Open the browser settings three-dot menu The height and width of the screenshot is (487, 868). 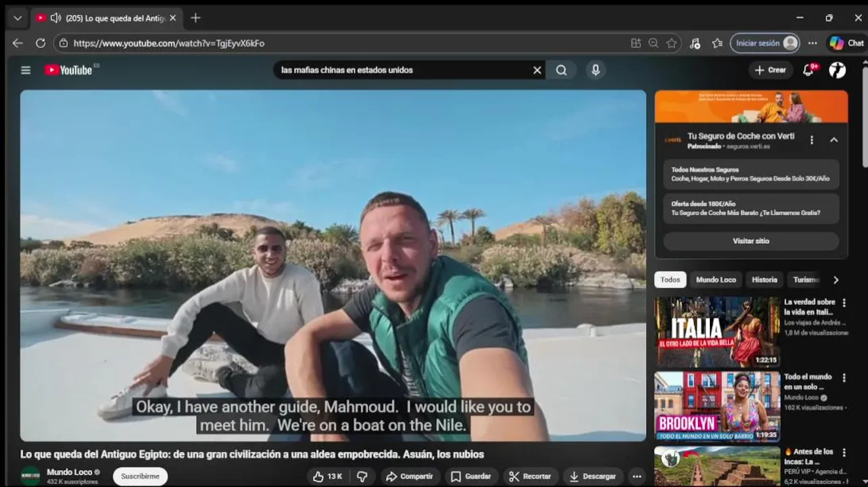point(813,43)
